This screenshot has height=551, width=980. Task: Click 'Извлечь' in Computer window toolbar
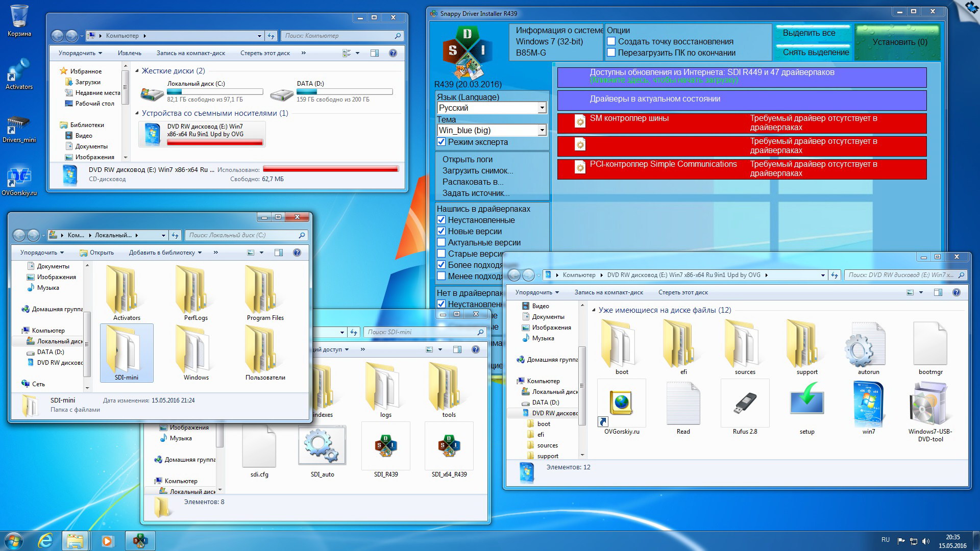(130, 53)
